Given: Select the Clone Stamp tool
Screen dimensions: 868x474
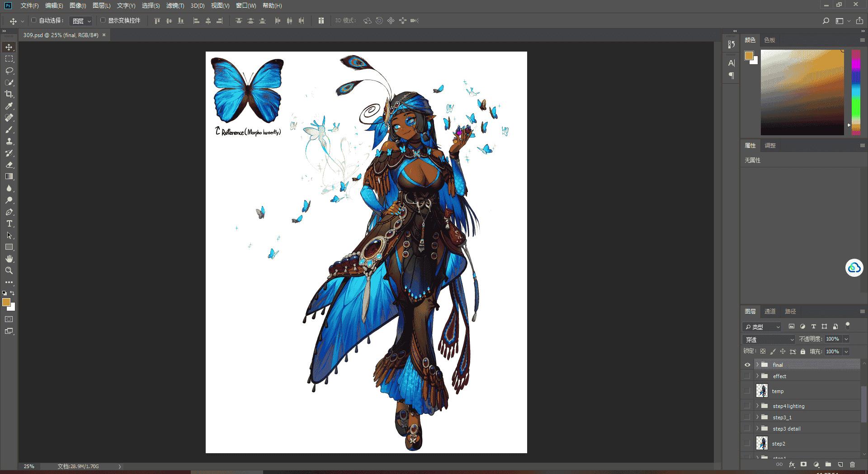Looking at the screenshot, I should 9,141.
